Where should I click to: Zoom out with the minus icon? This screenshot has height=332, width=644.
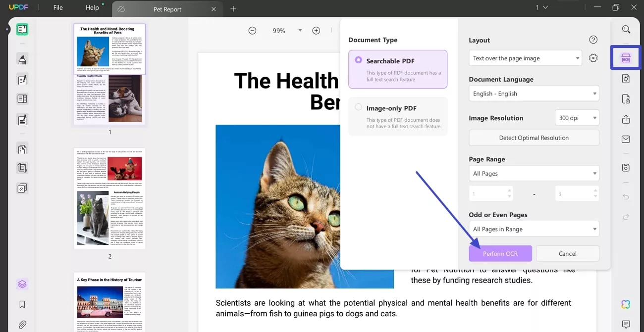252,31
